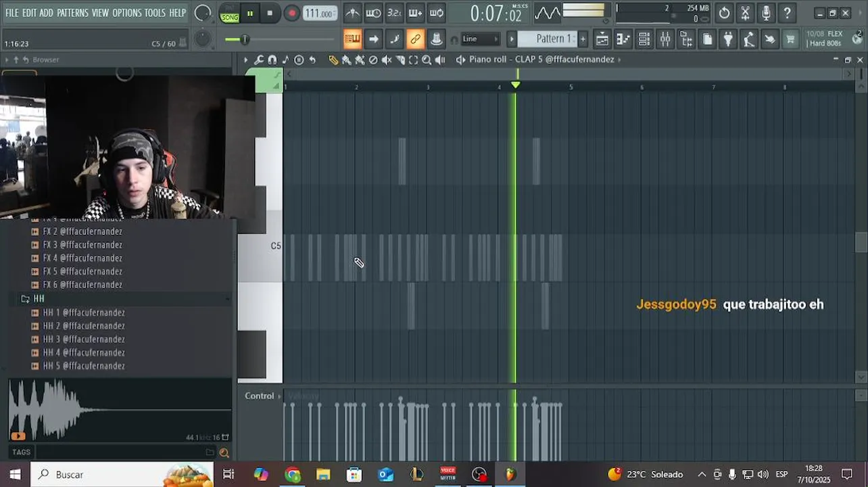The height and width of the screenshot is (487, 868).
Task: Open Chrome from the Windows taskbar
Action: [x=292, y=474]
